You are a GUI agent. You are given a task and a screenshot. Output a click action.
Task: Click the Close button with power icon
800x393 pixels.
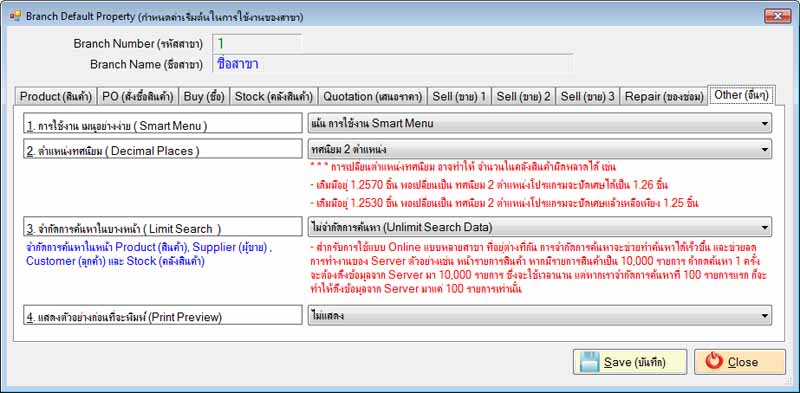(740, 362)
